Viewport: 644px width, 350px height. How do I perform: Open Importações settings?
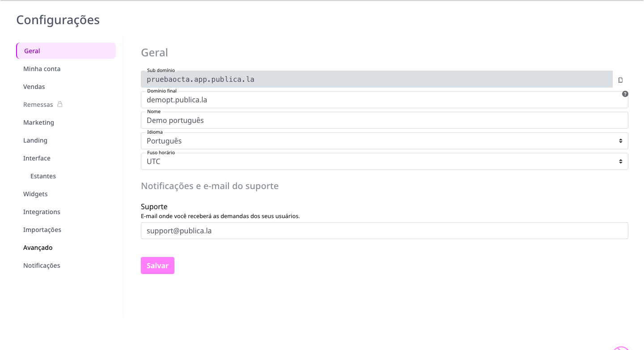42,230
